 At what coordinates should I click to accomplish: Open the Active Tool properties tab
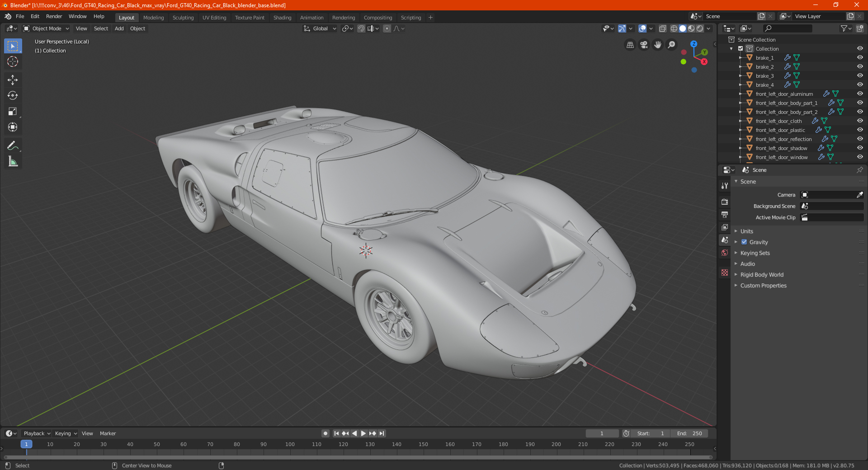coord(725,185)
